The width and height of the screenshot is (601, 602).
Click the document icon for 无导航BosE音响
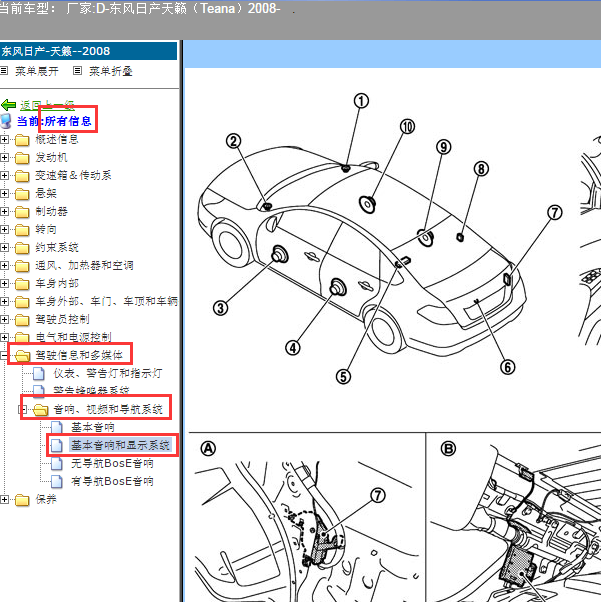[x=57, y=464]
